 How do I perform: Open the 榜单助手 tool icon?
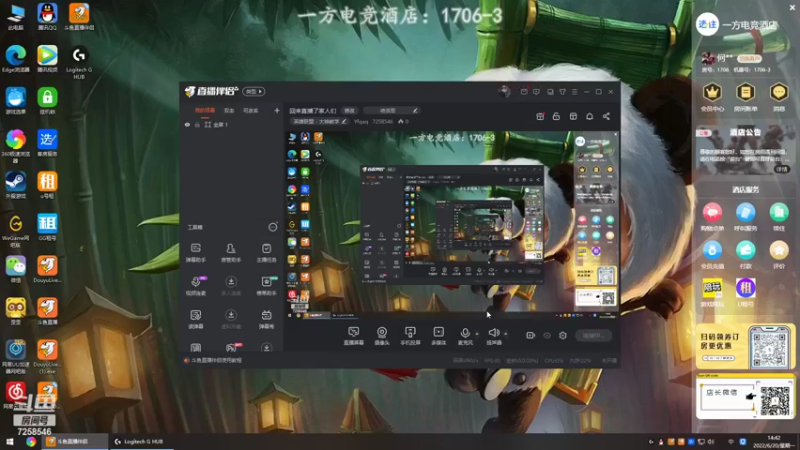[266, 286]
